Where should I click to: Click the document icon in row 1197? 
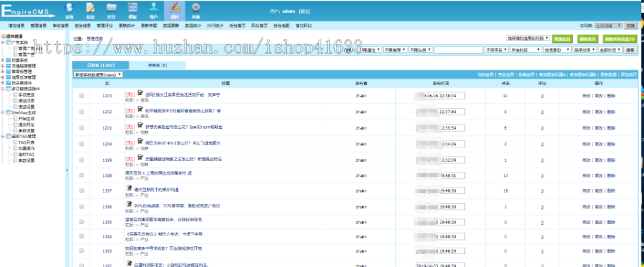click(x=129, y=188)
